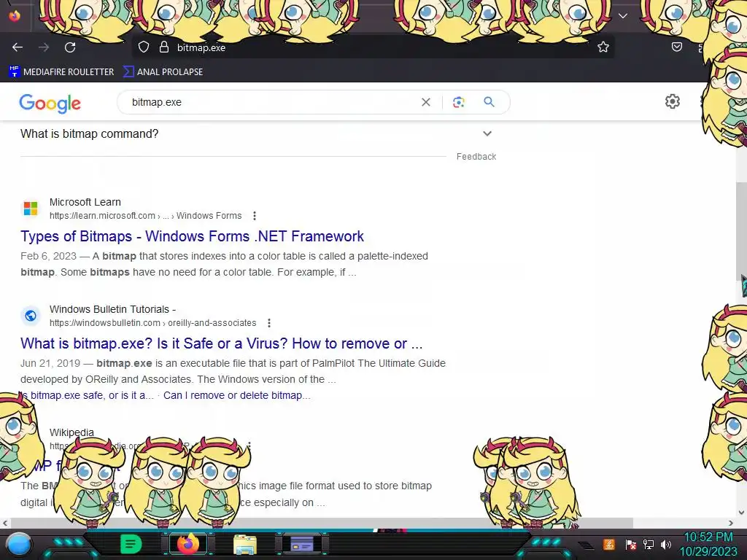Click the Microsoft Learn favicon
Viewport: 747px width, 560px height.
click(x=31, y=208)
